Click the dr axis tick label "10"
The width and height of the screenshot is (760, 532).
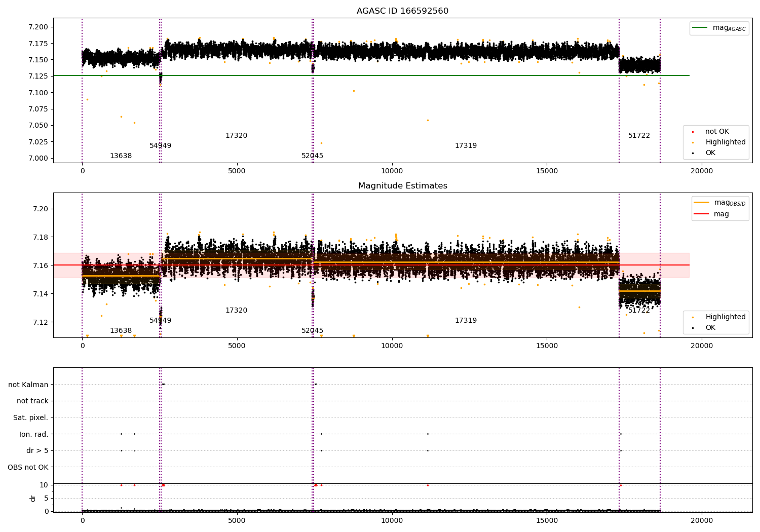[44, 485]
